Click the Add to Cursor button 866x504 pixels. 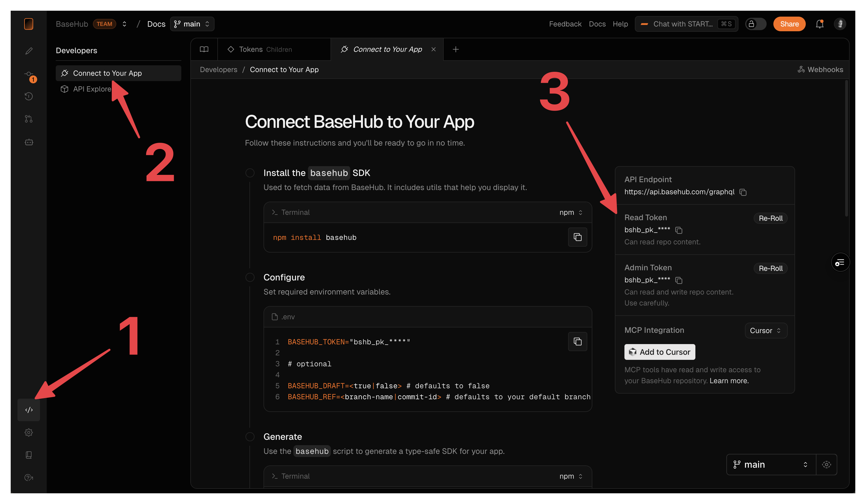659,352
